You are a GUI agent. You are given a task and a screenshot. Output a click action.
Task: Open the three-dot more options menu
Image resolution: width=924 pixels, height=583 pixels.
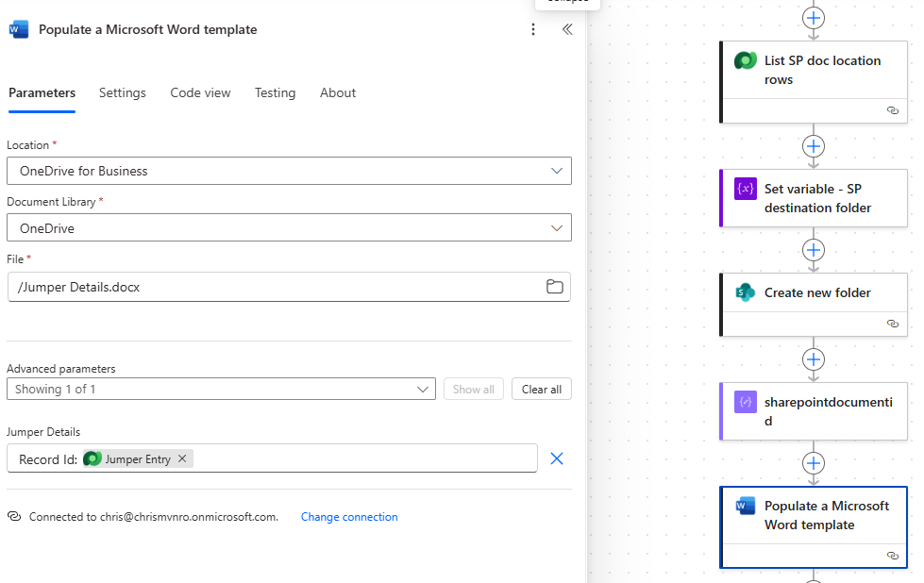click(x=533, y=29)
